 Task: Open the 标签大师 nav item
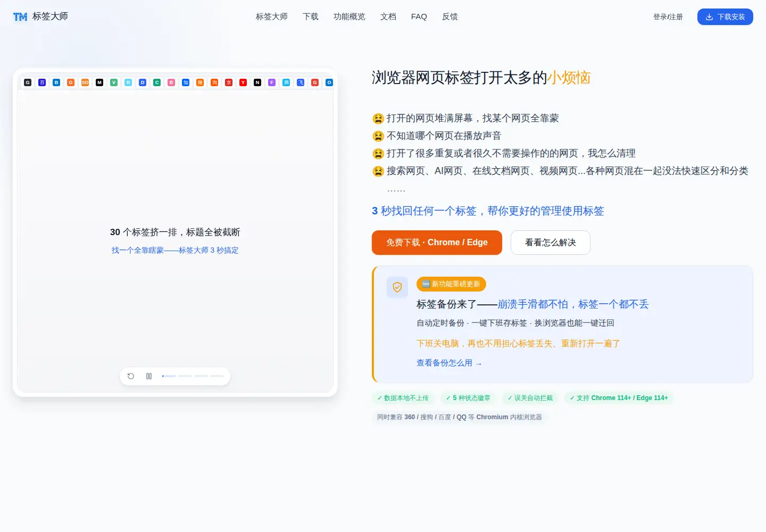[272, 16]
